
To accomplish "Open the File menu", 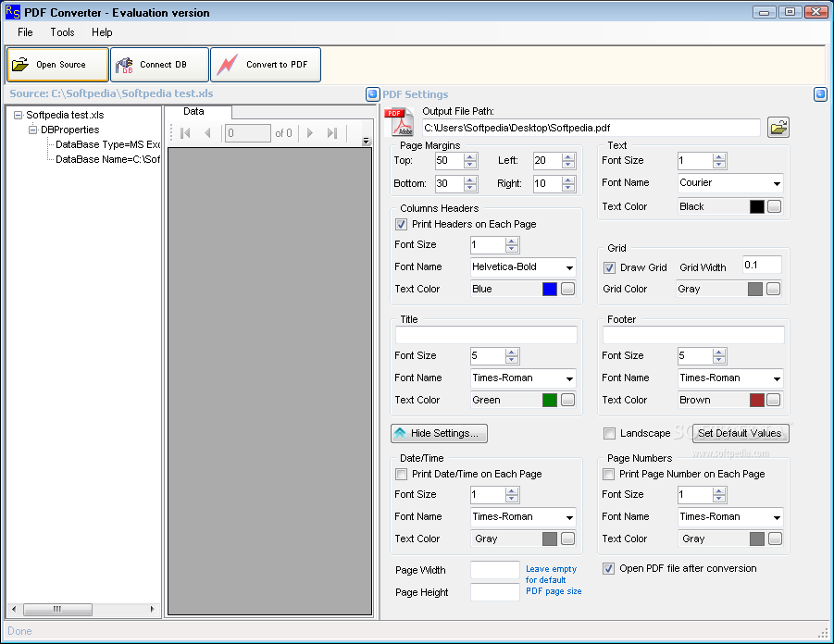I will [25, 32].
